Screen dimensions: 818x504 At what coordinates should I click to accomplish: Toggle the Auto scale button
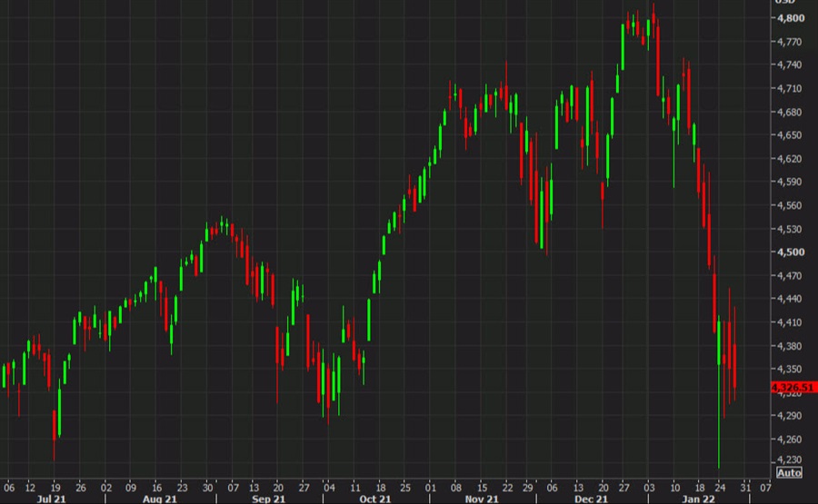789,472
